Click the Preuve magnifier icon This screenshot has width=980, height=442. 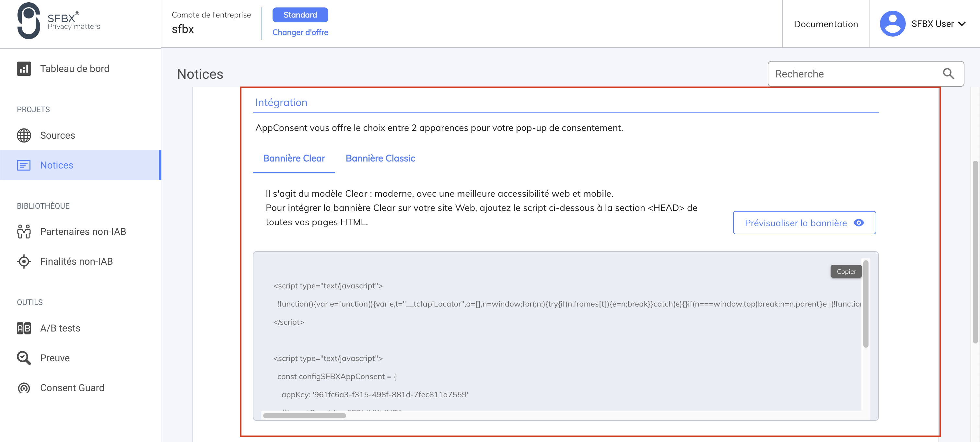point(24,357)
